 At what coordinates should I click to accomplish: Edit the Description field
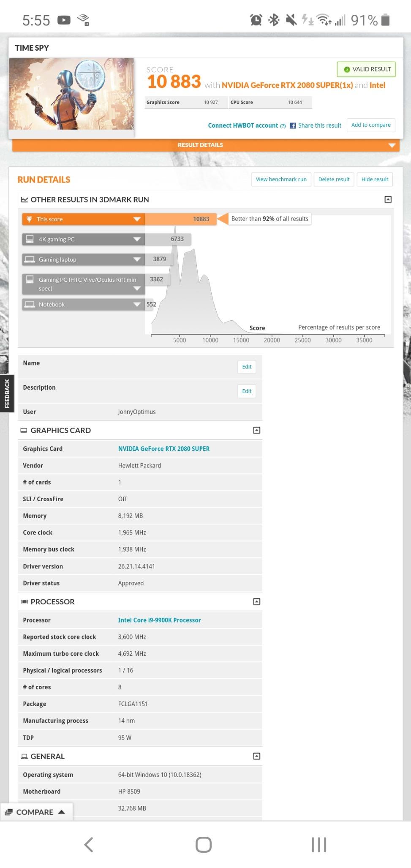point(247,391)
